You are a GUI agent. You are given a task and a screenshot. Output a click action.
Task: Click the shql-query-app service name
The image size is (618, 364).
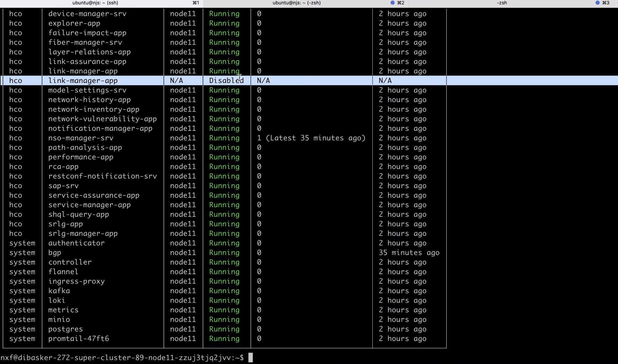pyautogui.click(x=78, y=214)
